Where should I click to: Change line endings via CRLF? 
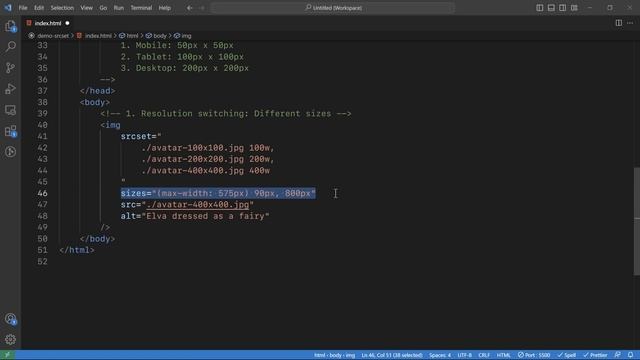484,355
